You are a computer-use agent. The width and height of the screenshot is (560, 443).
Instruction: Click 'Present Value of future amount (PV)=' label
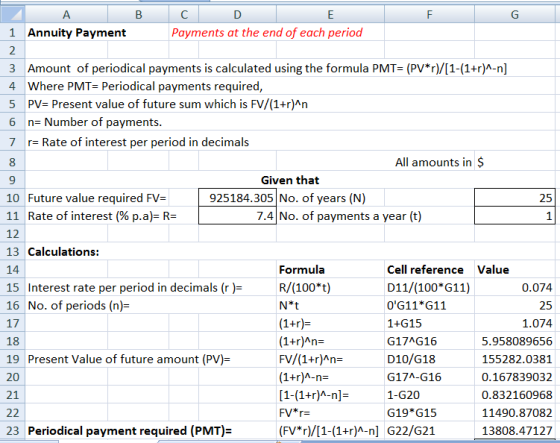point(129,359)
